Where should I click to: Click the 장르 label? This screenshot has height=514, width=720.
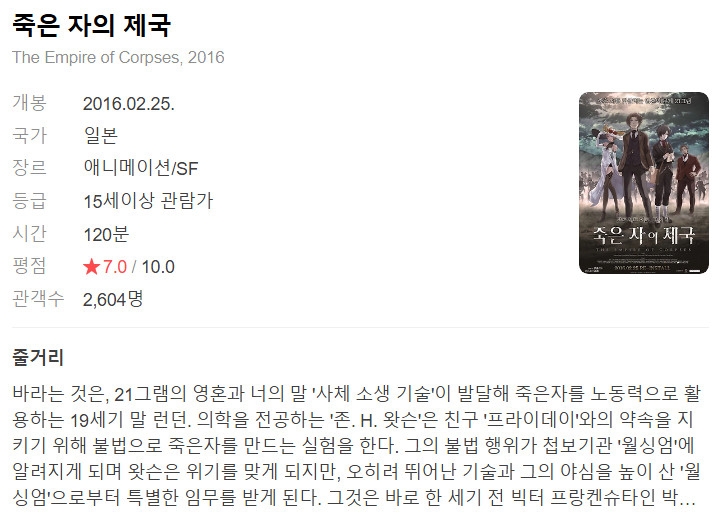coord(29,168)
